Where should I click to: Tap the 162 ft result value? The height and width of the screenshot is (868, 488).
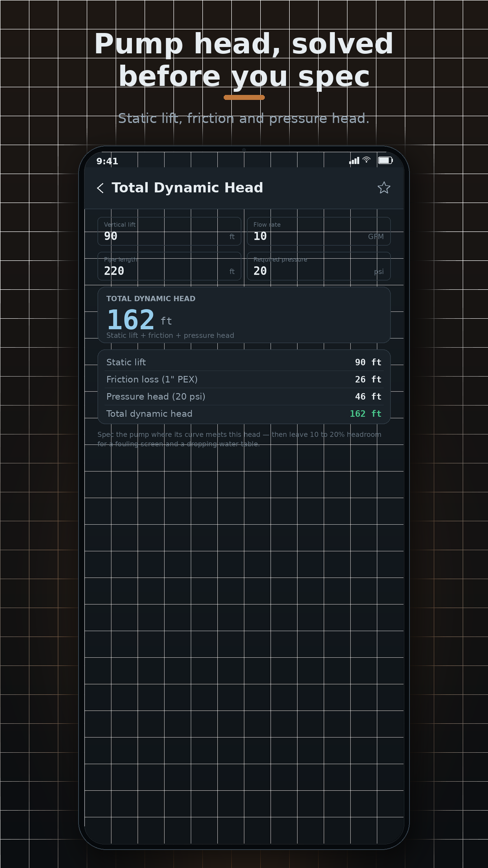(x=139, y=320)
